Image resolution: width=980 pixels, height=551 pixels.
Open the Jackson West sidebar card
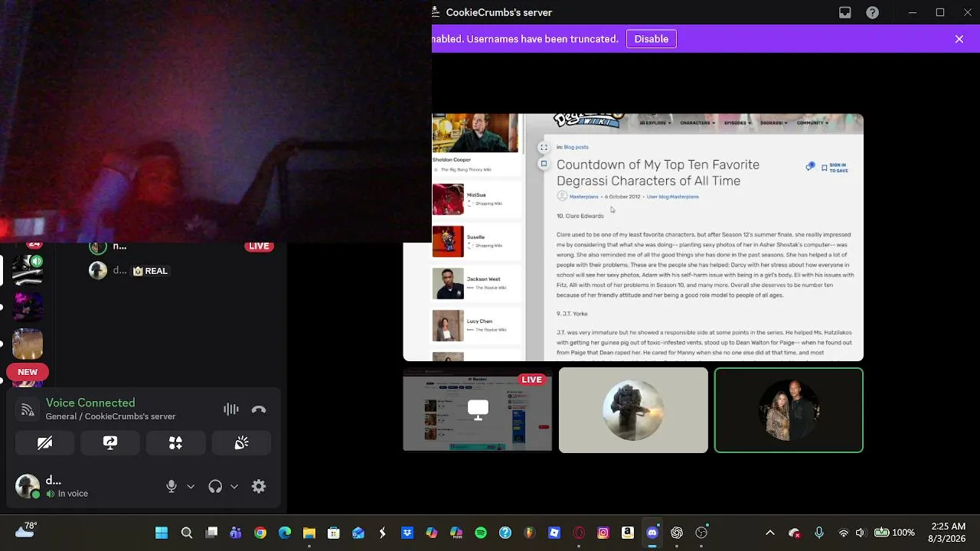pos(475,283)
